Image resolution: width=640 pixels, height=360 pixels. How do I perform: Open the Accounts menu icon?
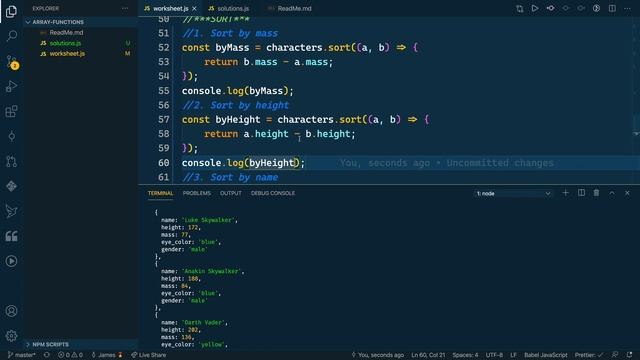point(11,311)
